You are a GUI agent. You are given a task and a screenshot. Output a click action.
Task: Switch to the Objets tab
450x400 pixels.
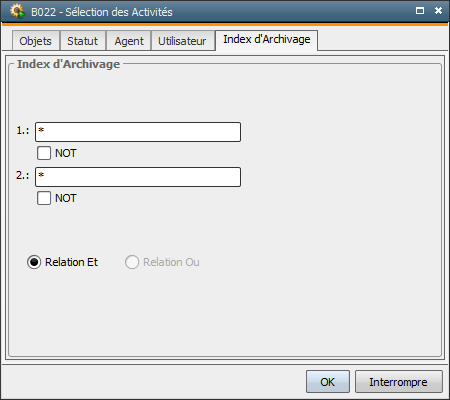click(x=36, y=41)
